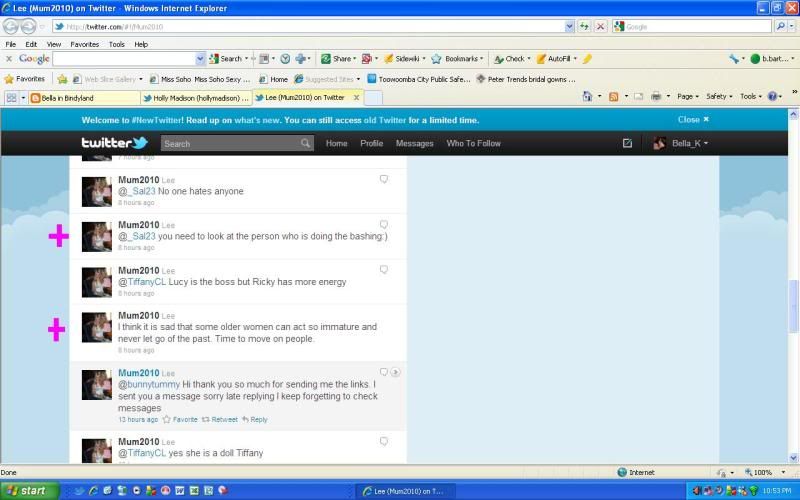Open the File menu
The width and height of the screenshot is (800, 500).
(11, 44)
